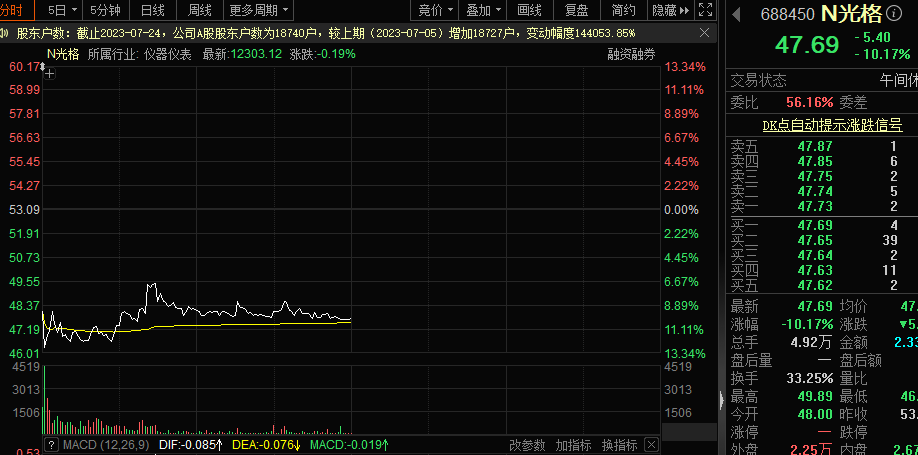Click the fullscreen expand icon in the toolbar

pos(706,10)
